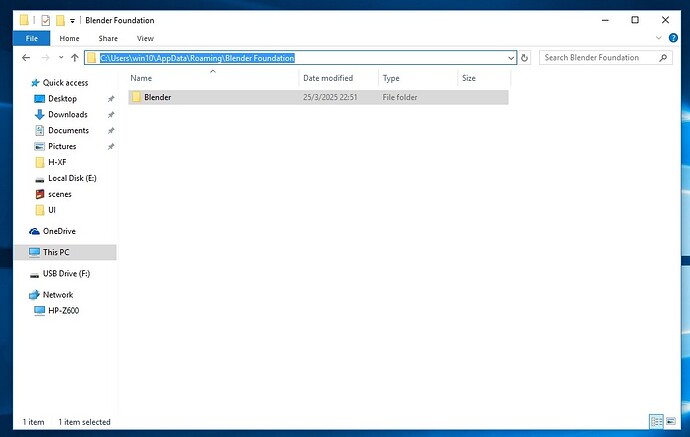
Task: Click the folder icon in the title bar
Action: [24, 20]
